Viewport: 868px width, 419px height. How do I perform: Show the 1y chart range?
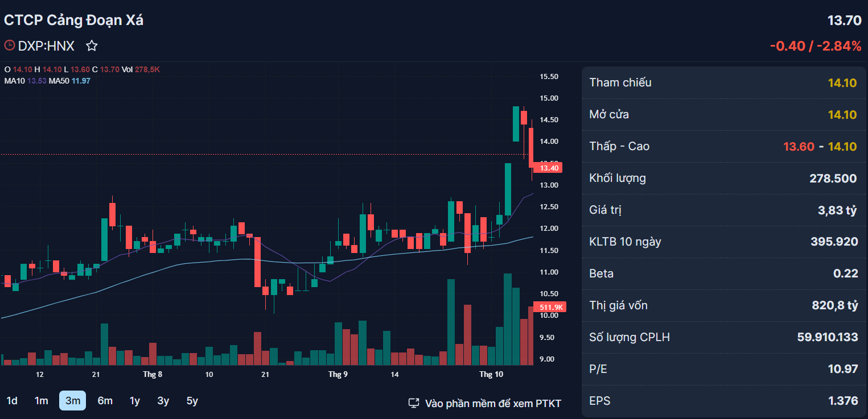pyautogui.click(x=135, y=401)
